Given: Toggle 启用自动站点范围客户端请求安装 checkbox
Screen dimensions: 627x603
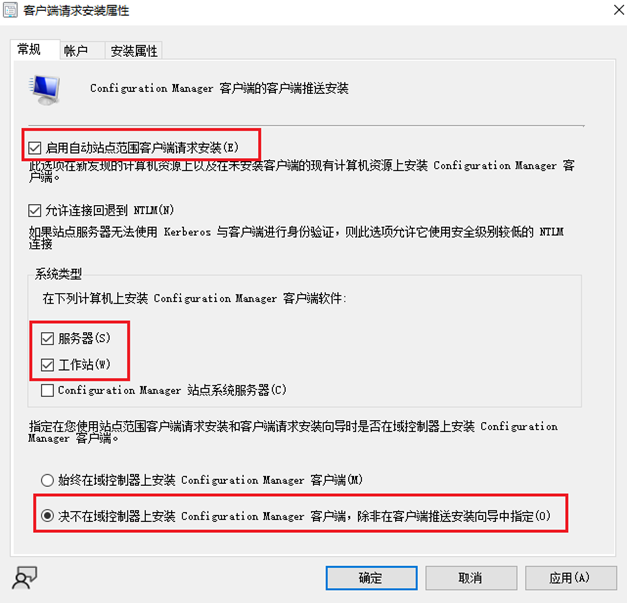Looking at the screenshot, I should click(35, 148).
